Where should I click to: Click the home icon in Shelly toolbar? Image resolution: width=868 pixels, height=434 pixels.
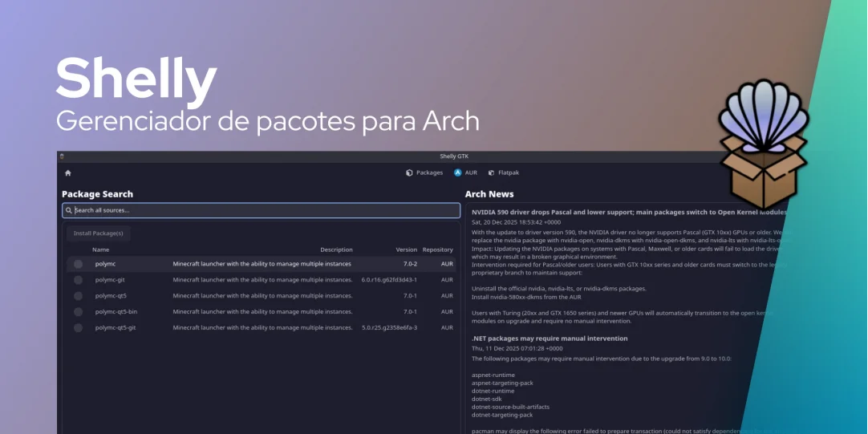coord(68,173)
